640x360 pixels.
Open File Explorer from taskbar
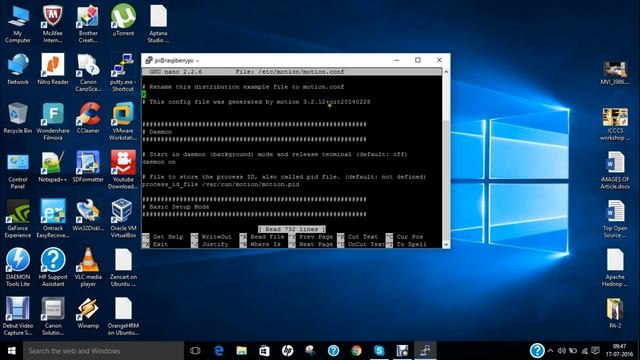pos(242,351)
